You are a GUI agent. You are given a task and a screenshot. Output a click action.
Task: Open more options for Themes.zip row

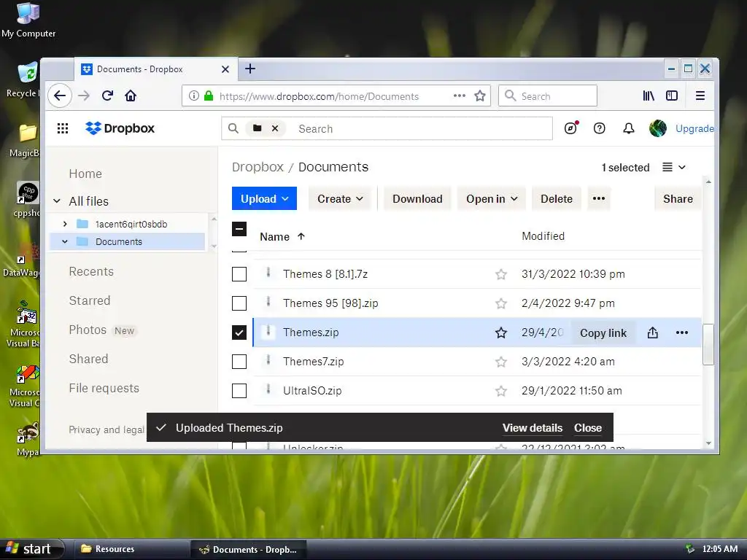tap(682, 332)
